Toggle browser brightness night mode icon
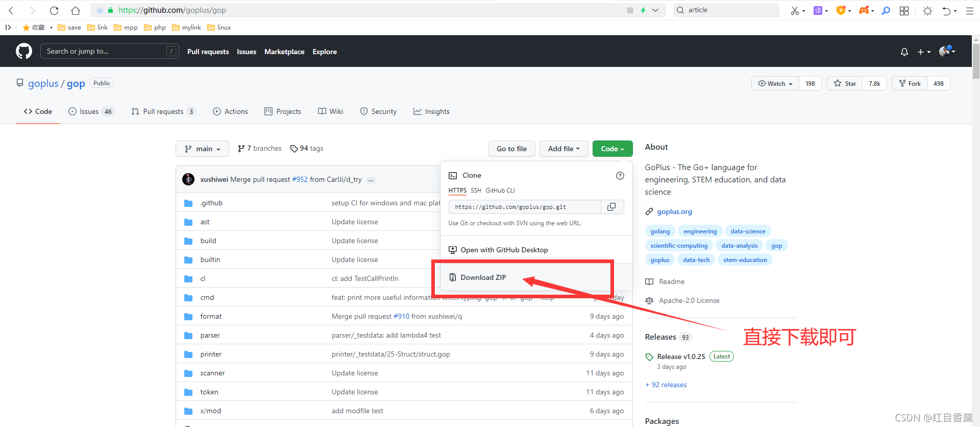Viewport: 980px width, 427px height. [927, 10]
